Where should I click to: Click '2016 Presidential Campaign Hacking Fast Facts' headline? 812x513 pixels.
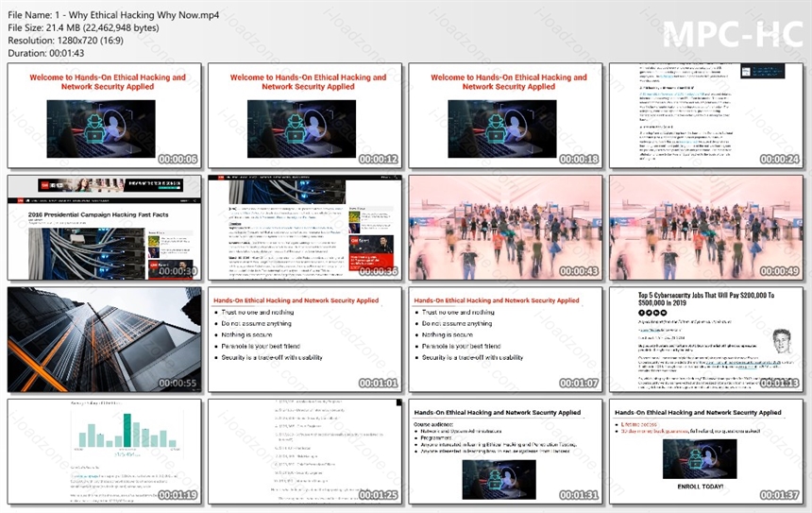pos(98,214)
